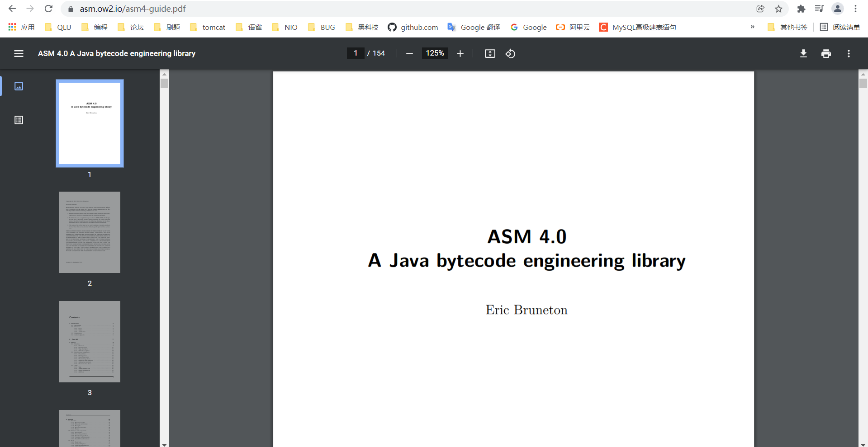Open the 语雀 bookmark folder
The height and width of the screenshot is (447, 868).
(249, 27)
